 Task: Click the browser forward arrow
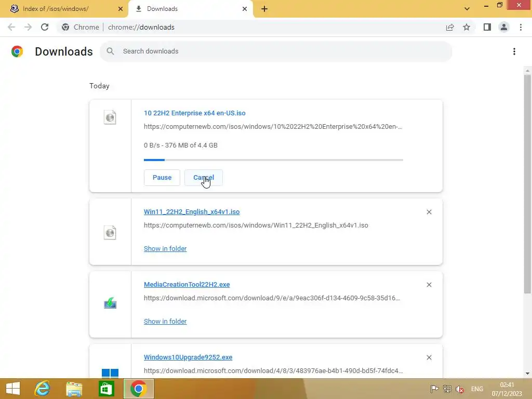28,27
